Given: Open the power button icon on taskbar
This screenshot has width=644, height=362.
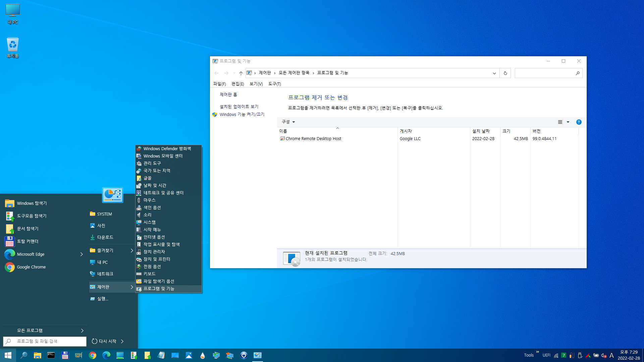Looking at the screenshot, I should (244, 355).
